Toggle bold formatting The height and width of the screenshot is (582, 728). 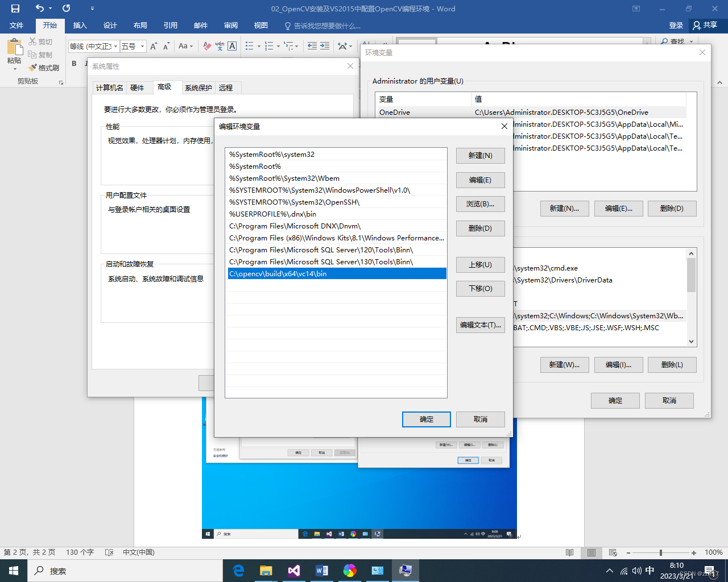pos(74,63)
